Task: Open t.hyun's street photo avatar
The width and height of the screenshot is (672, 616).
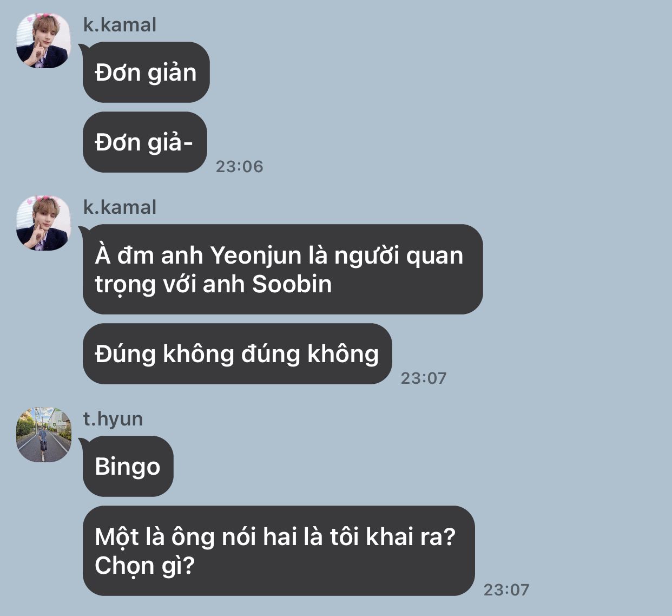Action: pyautogui.click(x=43, y=435)
